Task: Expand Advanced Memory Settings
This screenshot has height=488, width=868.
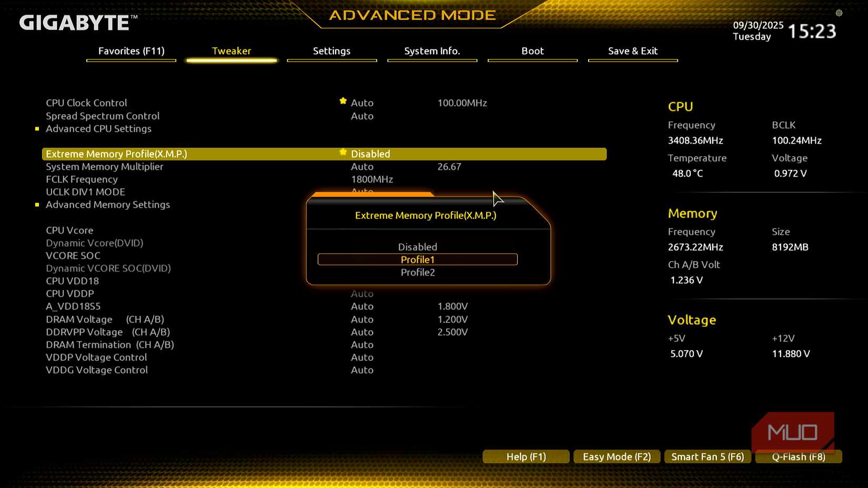Action: click(108, 205)
